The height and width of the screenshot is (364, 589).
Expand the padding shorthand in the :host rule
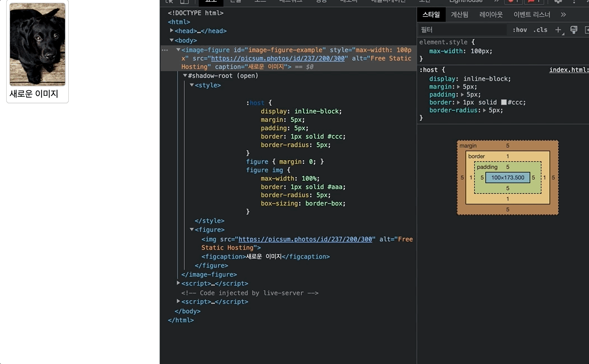pos(462,95)
